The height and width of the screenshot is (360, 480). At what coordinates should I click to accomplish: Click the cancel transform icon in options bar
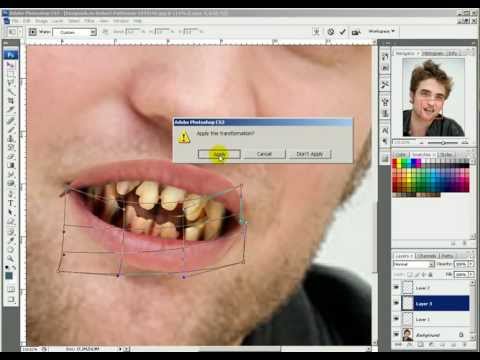(x=330, y=32)
